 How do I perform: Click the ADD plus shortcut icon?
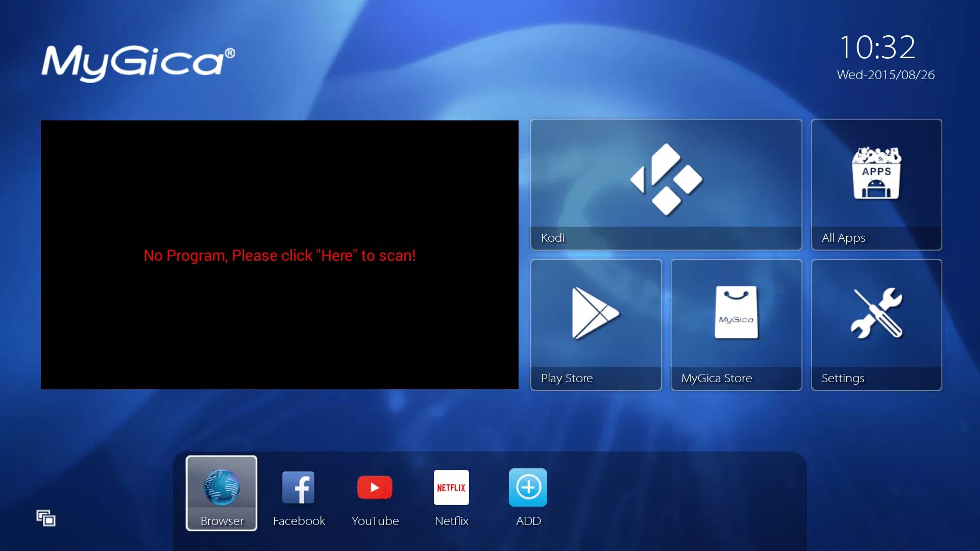click(528, 487)
